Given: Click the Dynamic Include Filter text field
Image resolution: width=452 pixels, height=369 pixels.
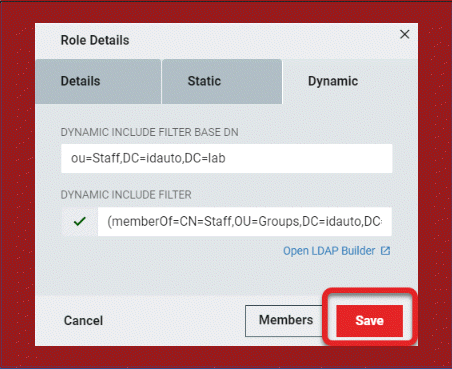Looking at the screenshot, I should 245,222.
